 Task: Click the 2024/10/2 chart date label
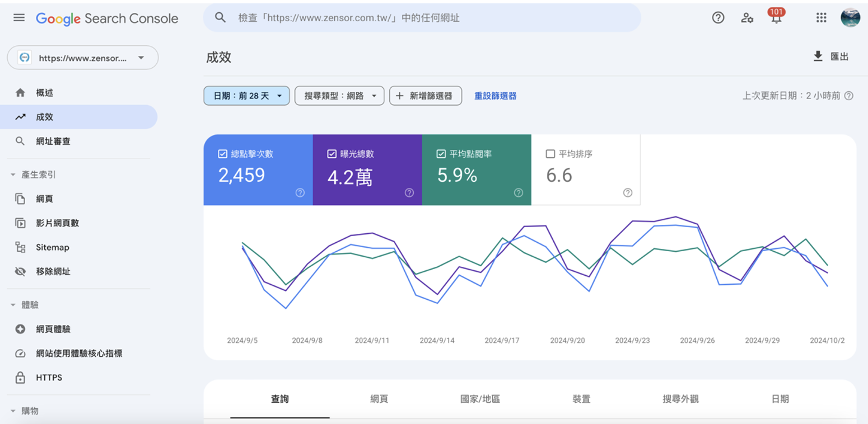tap(827, 340)
